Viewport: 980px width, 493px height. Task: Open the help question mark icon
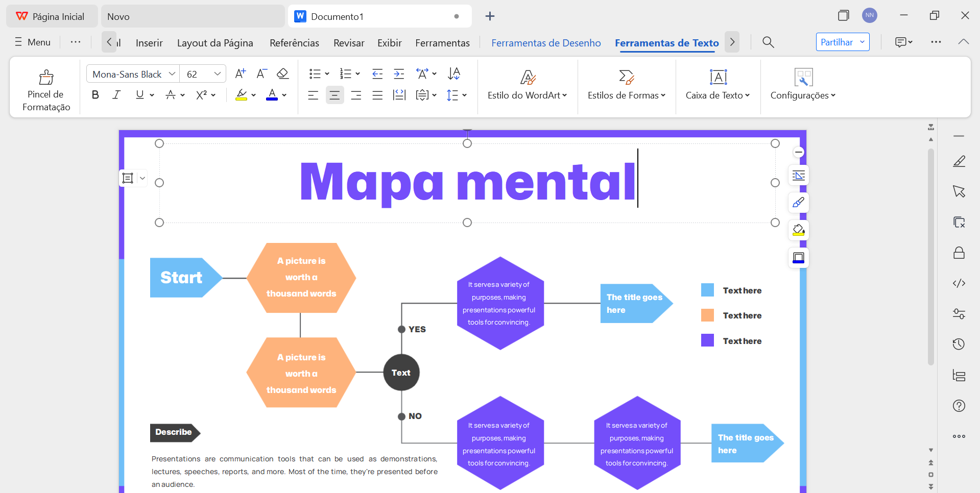click(959, 406)
